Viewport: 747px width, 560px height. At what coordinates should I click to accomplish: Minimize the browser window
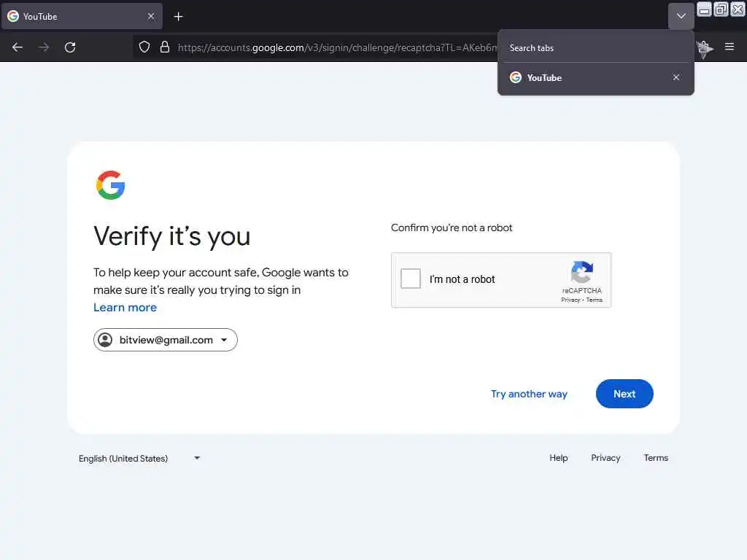pos(704,9)
